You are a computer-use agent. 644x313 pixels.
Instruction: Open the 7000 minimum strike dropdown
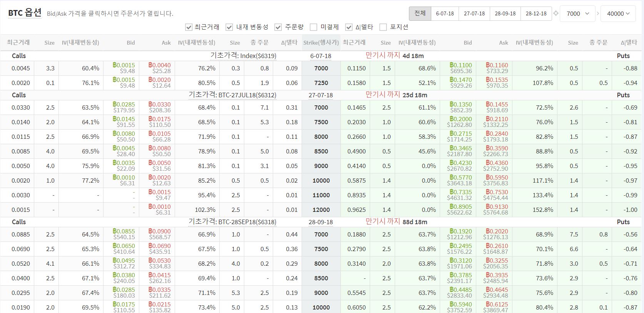pyautogui.click(x=578, y=13)
